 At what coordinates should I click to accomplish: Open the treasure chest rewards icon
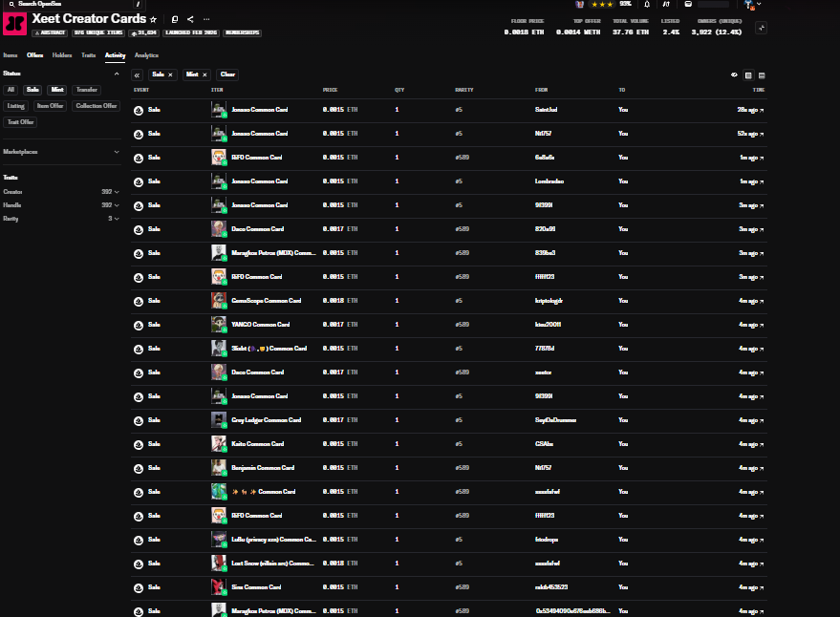click(x=579, y=4)
